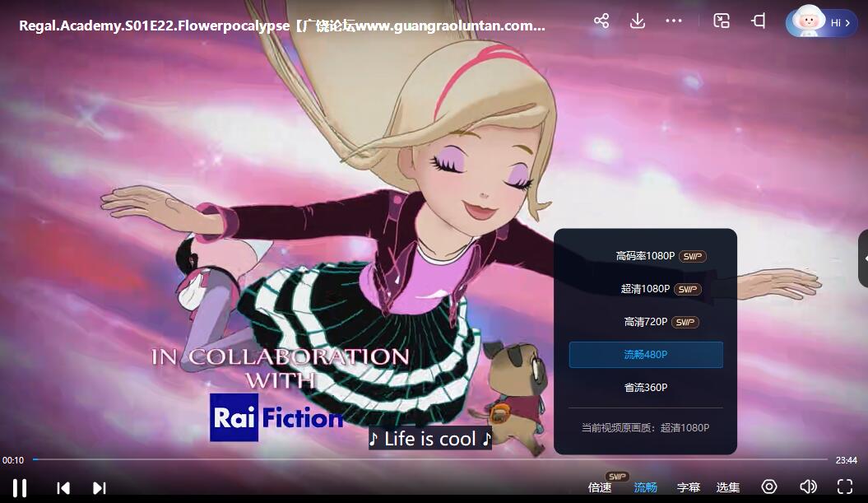Select 高码率1080P quality option
Viewport: 868px width, 503px height.
click(x=646, y=256)
